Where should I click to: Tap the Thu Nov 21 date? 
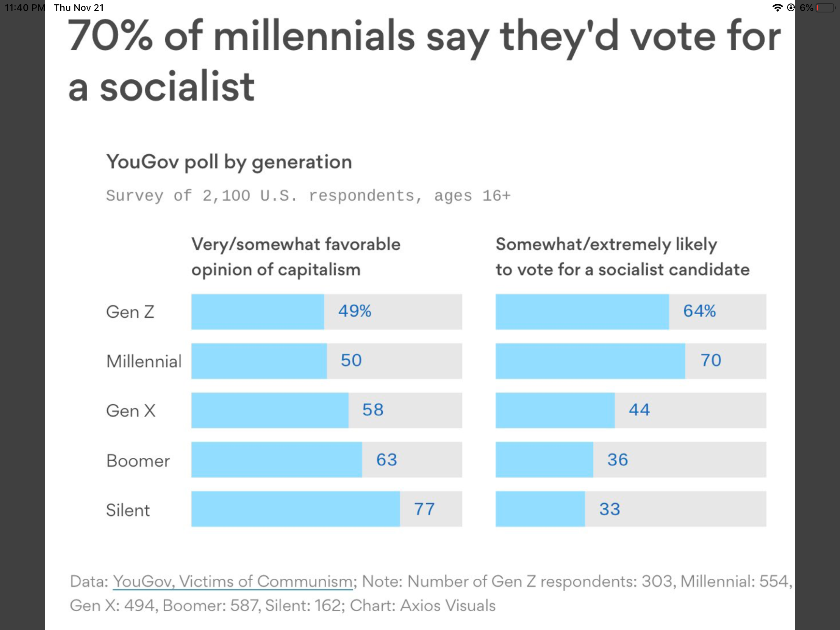pos(79,8)
